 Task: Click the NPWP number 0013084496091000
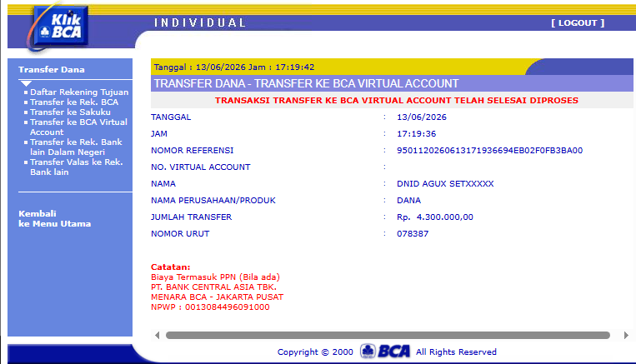pos(227,307)
